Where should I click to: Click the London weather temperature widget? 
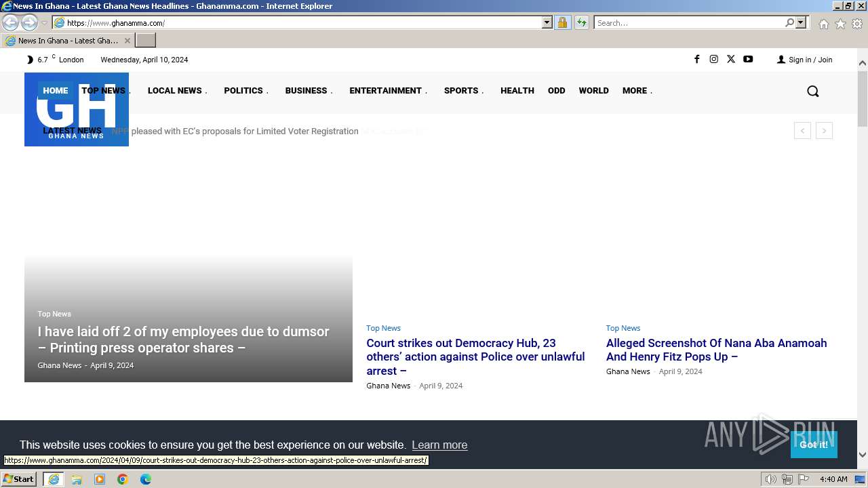[x=55, y=60]
